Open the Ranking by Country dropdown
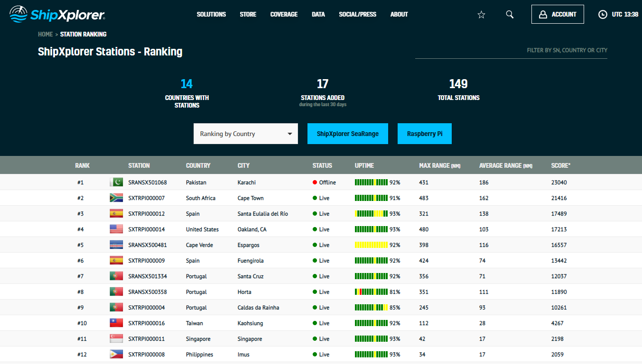Screen dimensions: 642x364 click(x=246, y=134)
